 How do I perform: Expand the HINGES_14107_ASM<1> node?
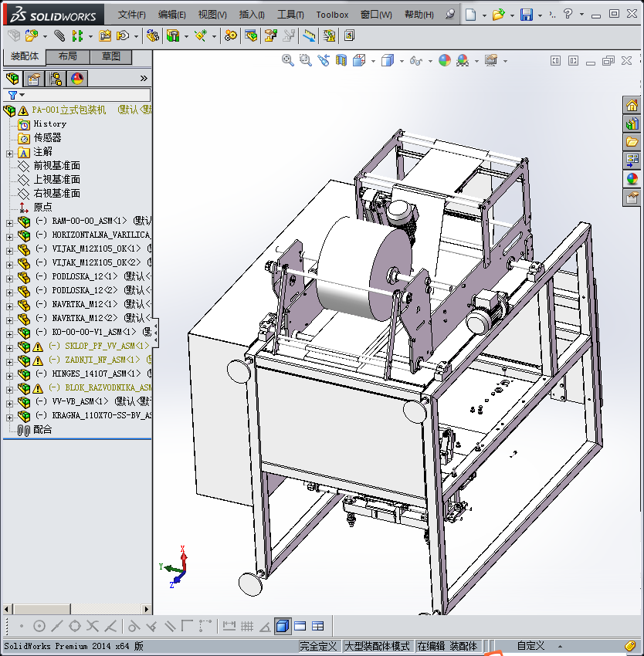coord(9,376)
